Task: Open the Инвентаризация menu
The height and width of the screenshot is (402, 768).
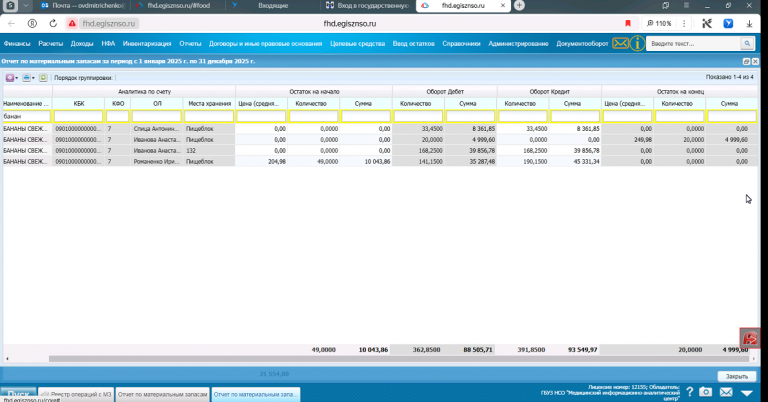Action: 147,44
